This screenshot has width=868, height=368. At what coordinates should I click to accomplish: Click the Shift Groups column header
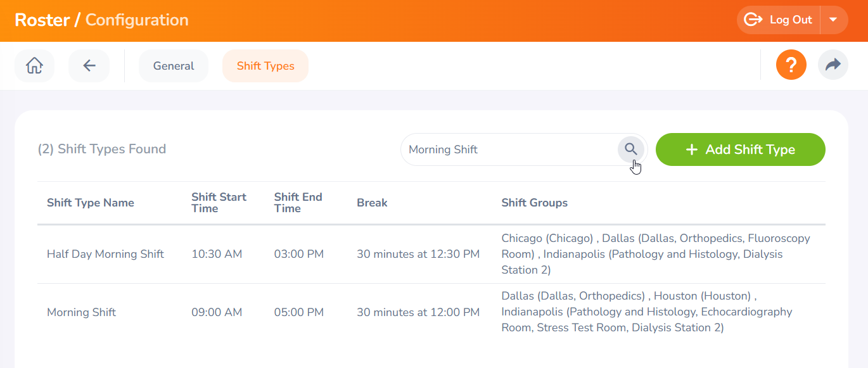[534, 203]
